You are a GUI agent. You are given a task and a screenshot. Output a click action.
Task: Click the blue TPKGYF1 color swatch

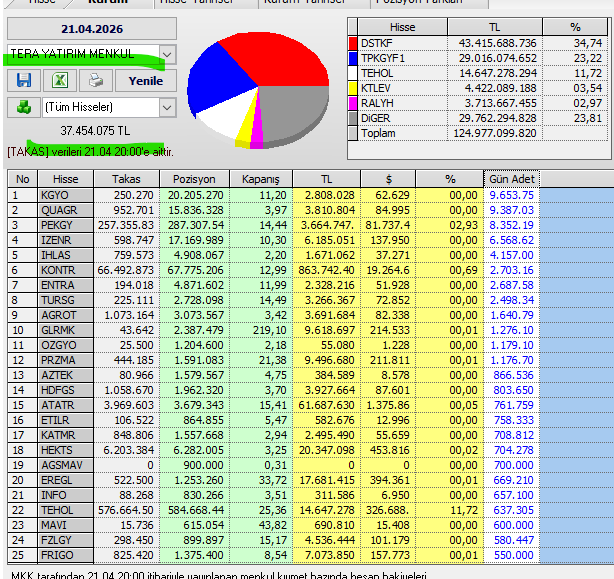coord(353,58)
